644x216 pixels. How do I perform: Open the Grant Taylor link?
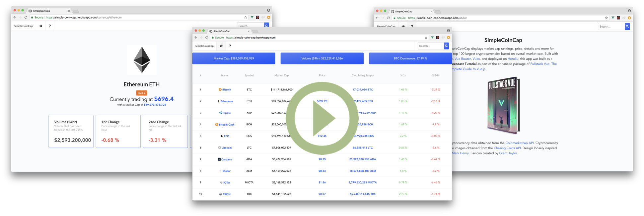508,153
